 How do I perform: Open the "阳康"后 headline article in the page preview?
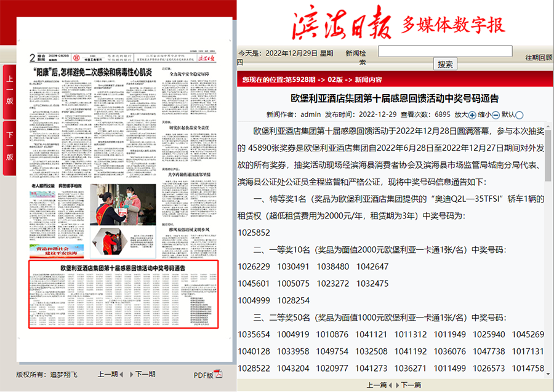[92, 73]
